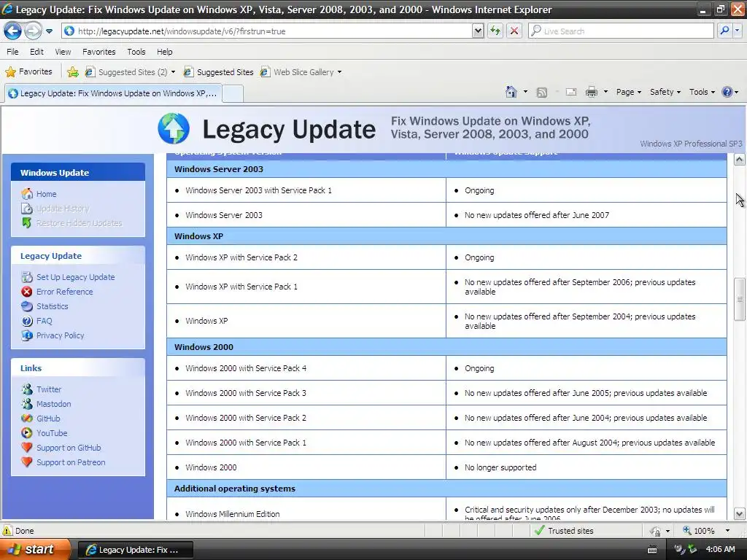Click the privacy report status icon
Viewport: 747px width, 560px height.
656,531
